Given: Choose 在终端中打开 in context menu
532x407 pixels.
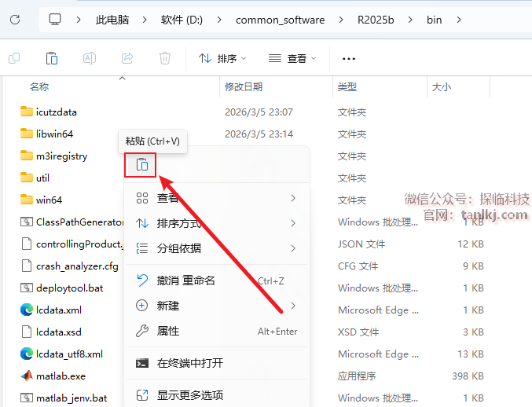Looking at the screenshot, I should pos(217,363).
